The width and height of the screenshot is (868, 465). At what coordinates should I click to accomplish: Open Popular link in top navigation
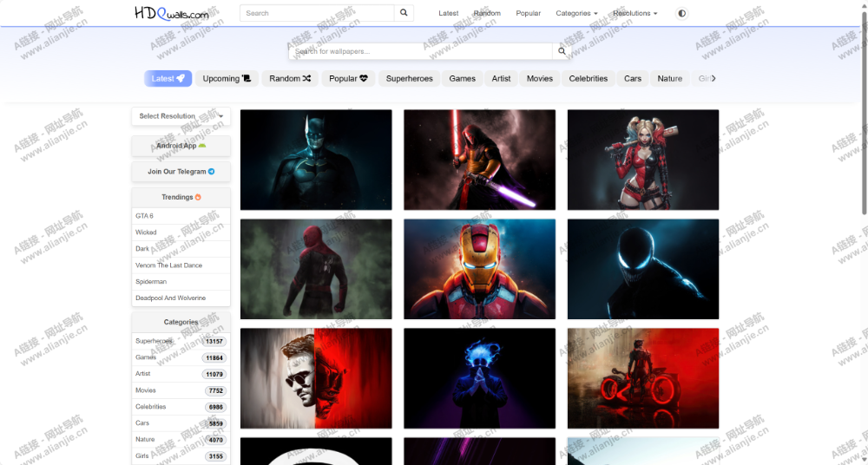click(528, 13)
